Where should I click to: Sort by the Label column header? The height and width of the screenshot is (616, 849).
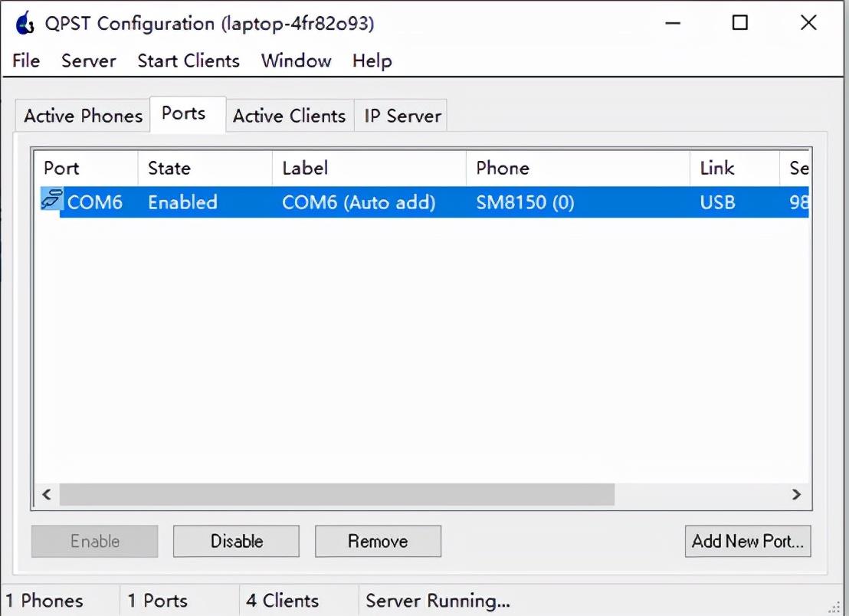[x=369, y=168]
